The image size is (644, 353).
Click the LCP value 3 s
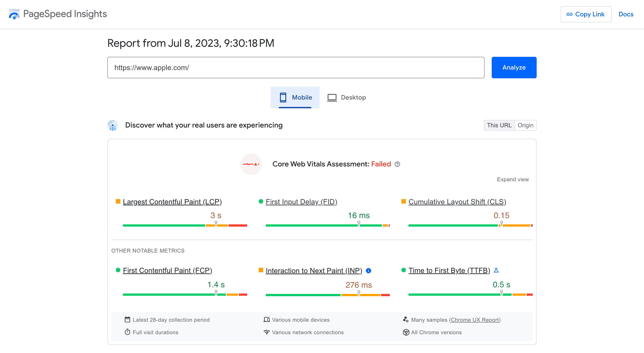[216, 215]
